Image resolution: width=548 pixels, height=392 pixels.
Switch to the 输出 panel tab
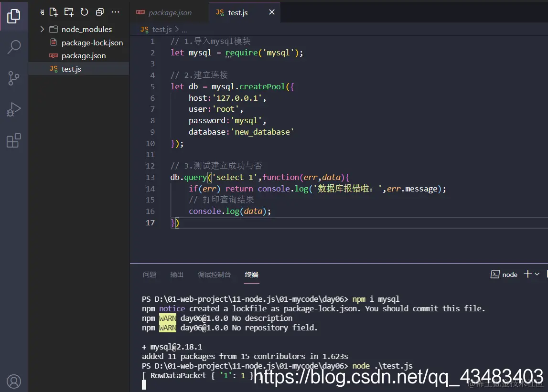tap(177, 275)
